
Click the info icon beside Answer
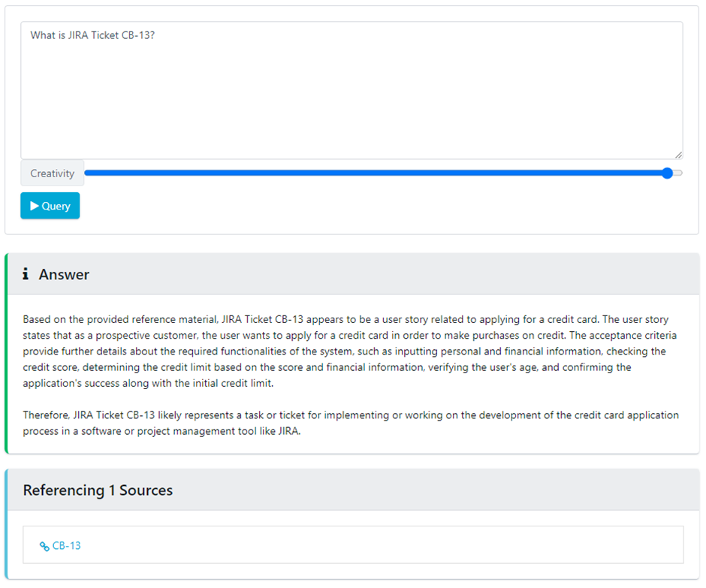click(26, 274)
